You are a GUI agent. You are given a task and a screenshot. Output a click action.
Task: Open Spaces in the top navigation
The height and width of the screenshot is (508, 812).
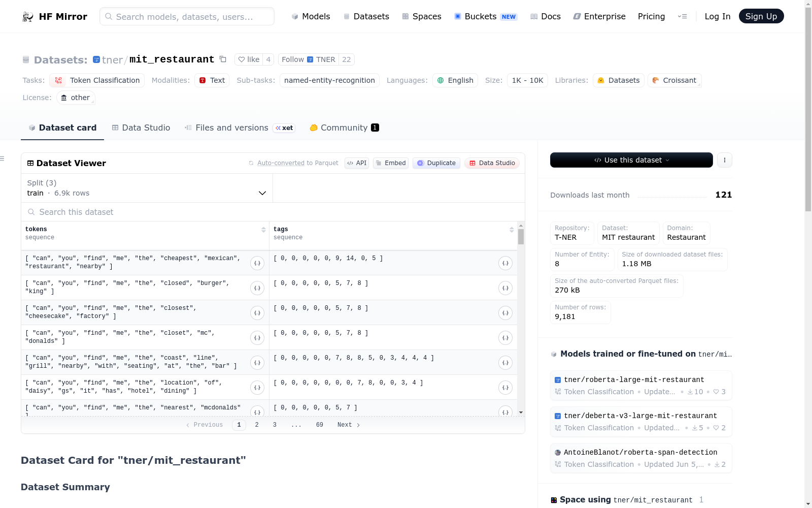(422, 16)
